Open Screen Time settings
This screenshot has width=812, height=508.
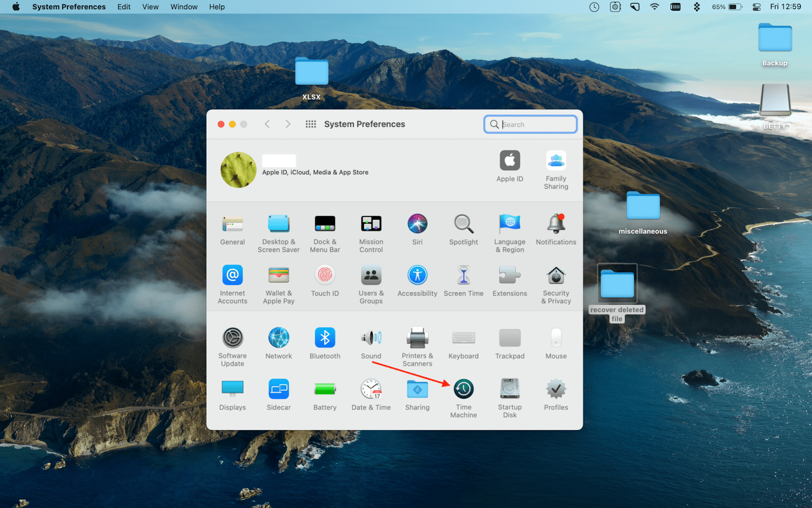(463, 281)
